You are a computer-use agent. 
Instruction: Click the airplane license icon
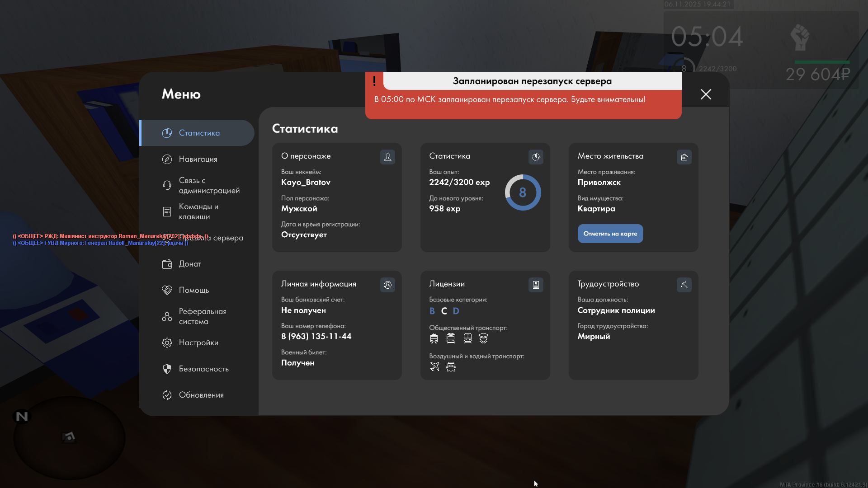434,367
